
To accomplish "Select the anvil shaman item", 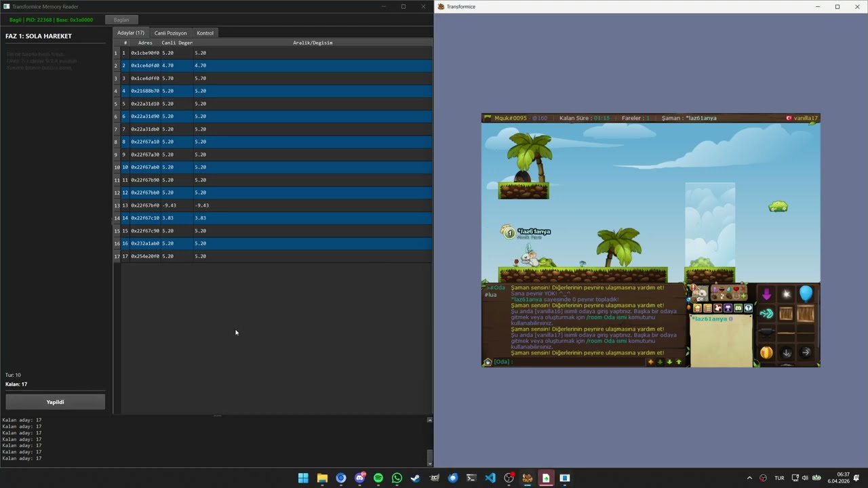I will (767, 332).
